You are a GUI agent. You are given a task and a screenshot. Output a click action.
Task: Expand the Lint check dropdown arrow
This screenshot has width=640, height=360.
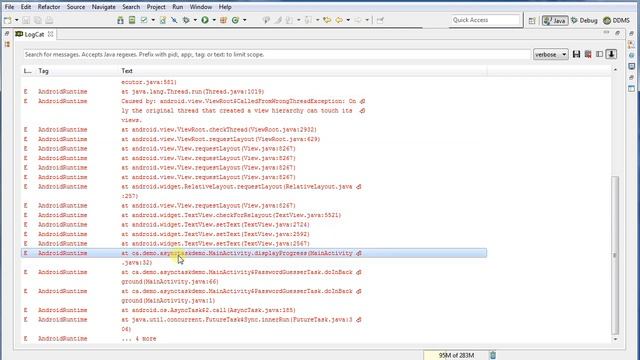(153, 20)
